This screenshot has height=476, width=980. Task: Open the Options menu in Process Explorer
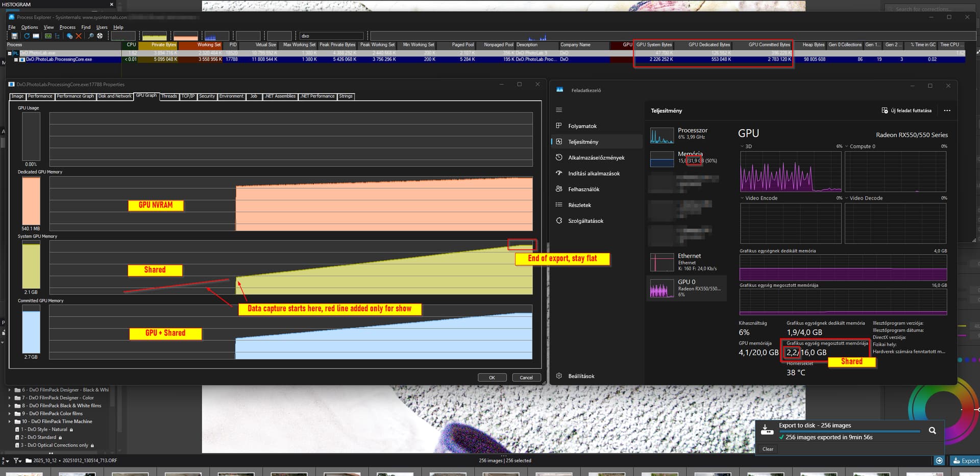tap(29, 28)
